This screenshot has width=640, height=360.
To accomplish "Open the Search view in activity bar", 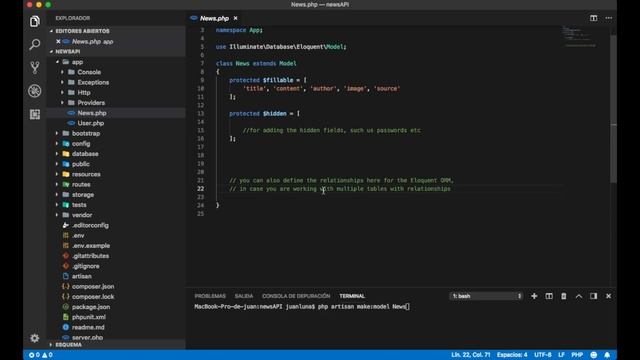I will (x=35, y=44).
